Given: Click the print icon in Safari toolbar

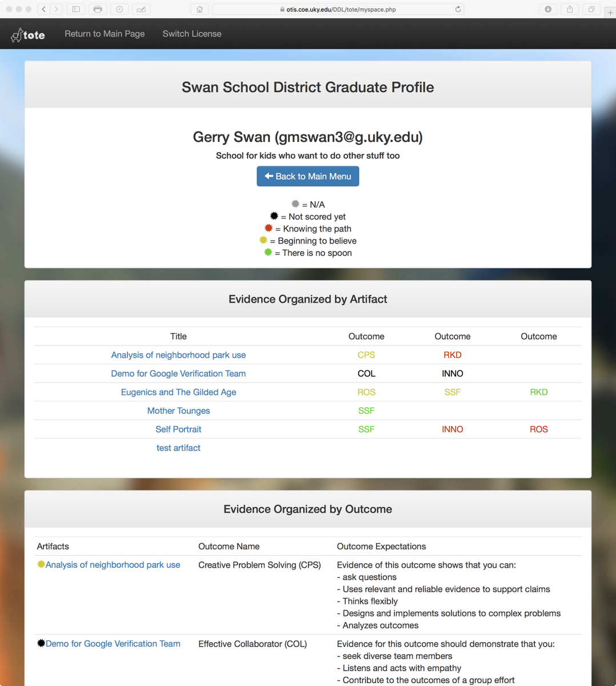Looking at the screenshot, I should tap(98, 9).
